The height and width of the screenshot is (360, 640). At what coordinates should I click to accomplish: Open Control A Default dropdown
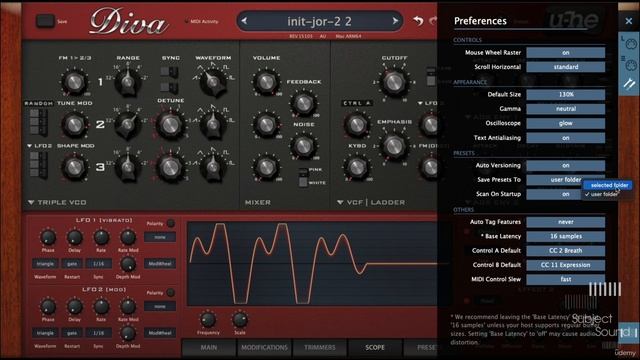(565, 251)
